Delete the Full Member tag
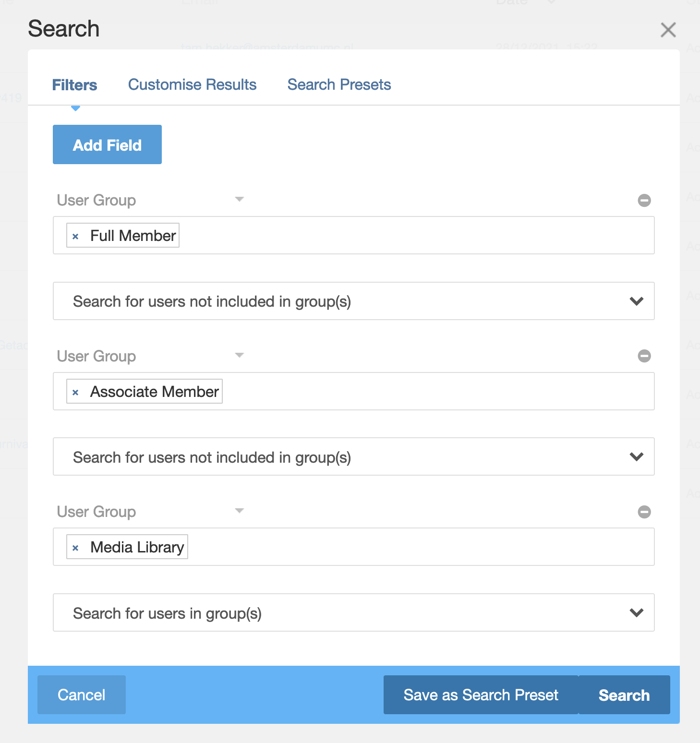Viewport: 700px width, 743px height. point(75,236)
